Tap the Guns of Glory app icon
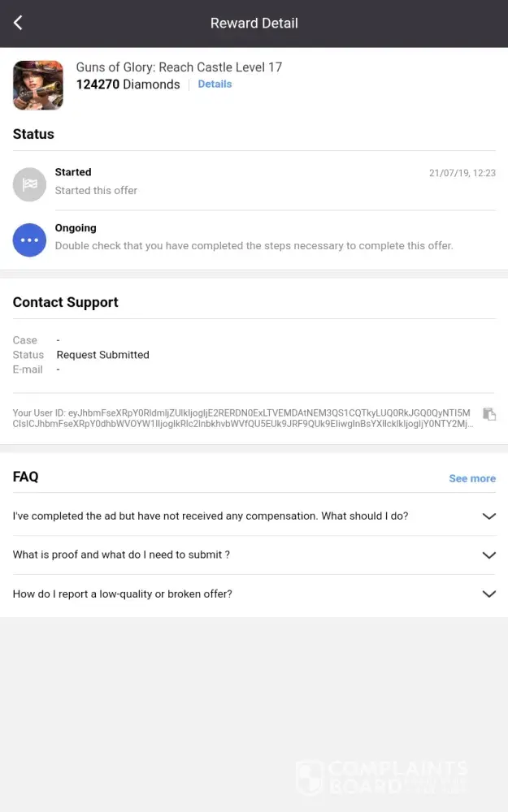 coord(38,84)
